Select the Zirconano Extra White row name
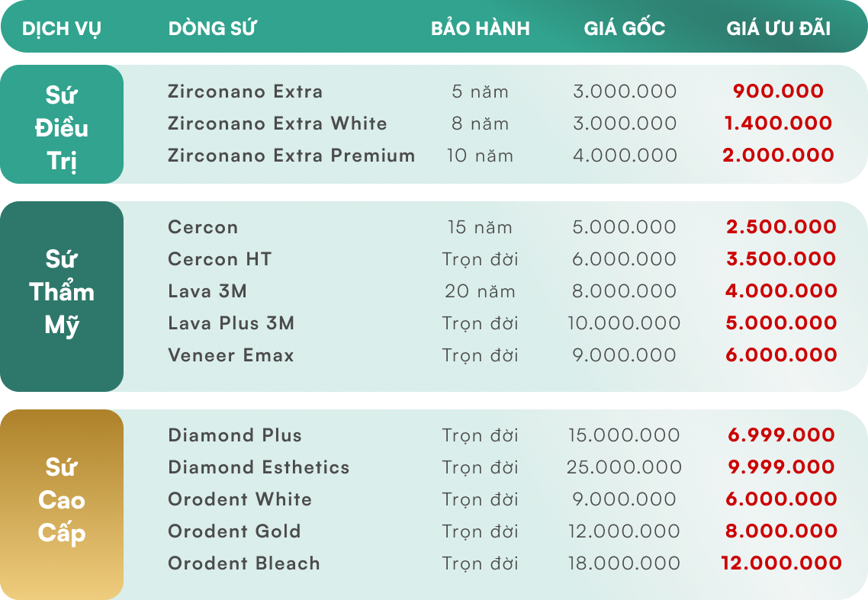868x600 pixels. pos(278,123)
